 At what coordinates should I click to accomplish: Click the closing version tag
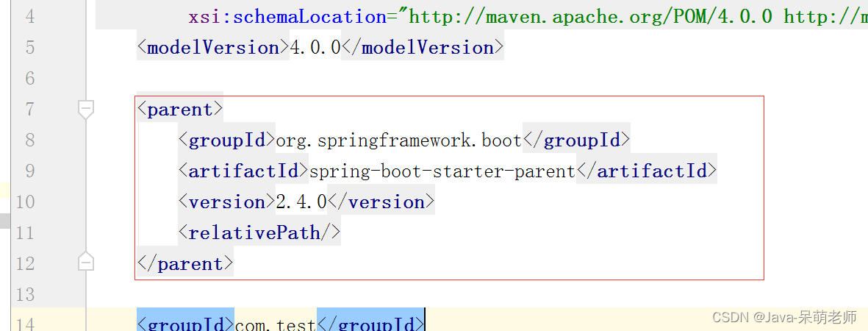(x=381, y=202)
